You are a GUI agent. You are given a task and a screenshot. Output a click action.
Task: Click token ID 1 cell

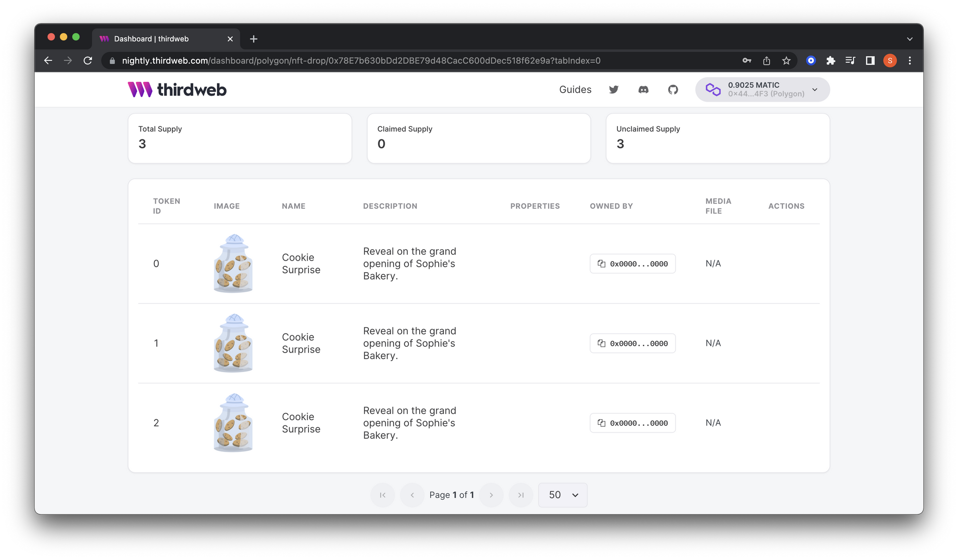156,343
